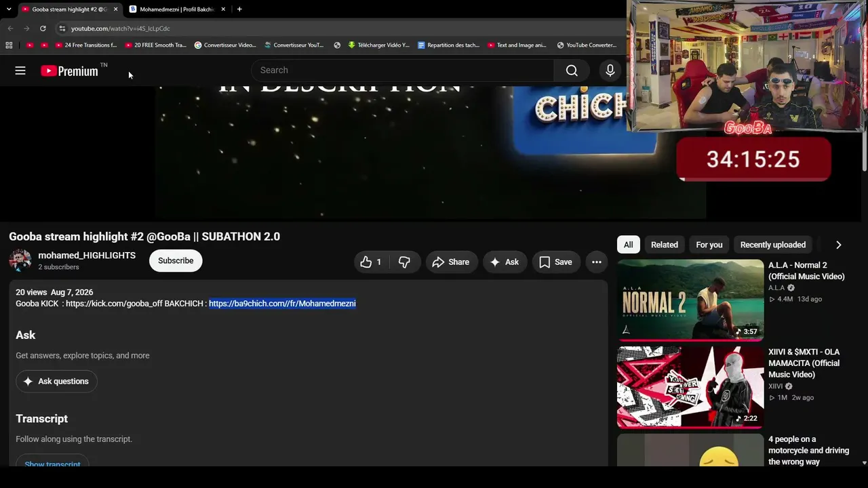Open A.L.A Normal 2 video thumbnail
The height and width of the screenshot is (488, 868).
click(690, 300)
